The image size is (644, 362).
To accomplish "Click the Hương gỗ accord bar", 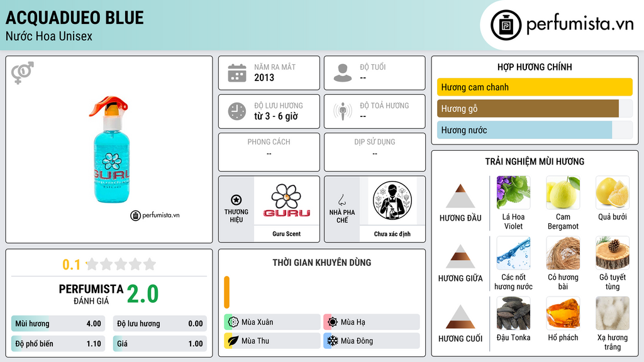I will tap(535, 108).
